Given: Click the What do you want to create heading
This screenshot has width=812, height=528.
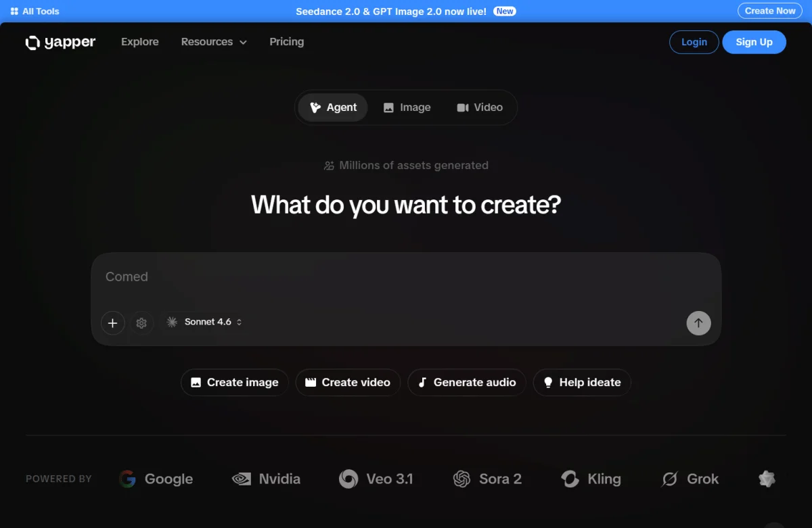Looking at the screenshot, I should point(406,205).
